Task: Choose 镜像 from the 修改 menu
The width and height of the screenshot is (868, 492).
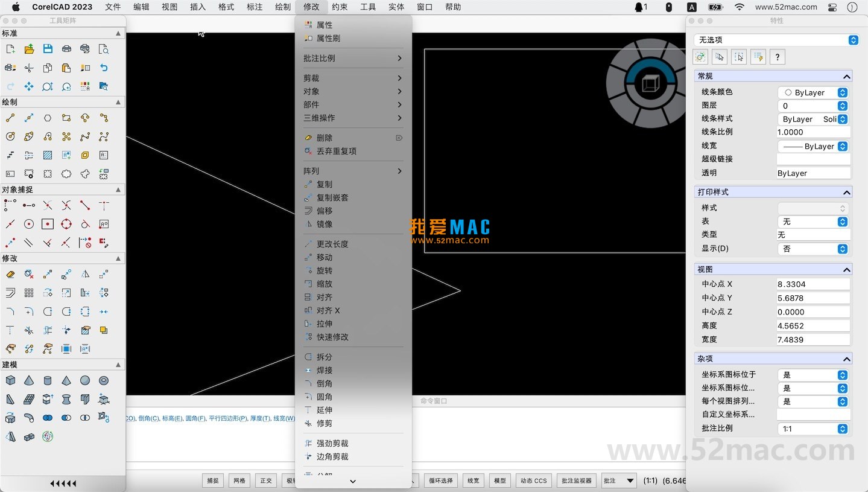Action: pyautogui.click(x=353, y=224)
